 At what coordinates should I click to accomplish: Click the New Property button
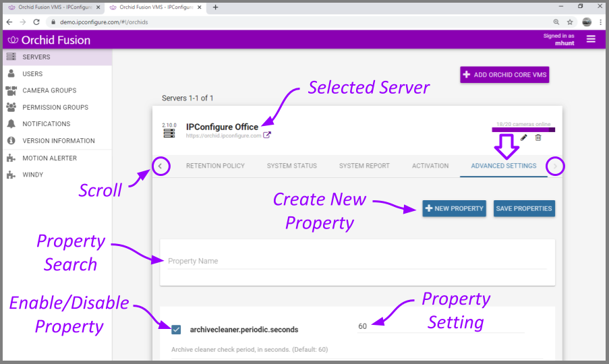pyautogui.click(x=454, y=208)
